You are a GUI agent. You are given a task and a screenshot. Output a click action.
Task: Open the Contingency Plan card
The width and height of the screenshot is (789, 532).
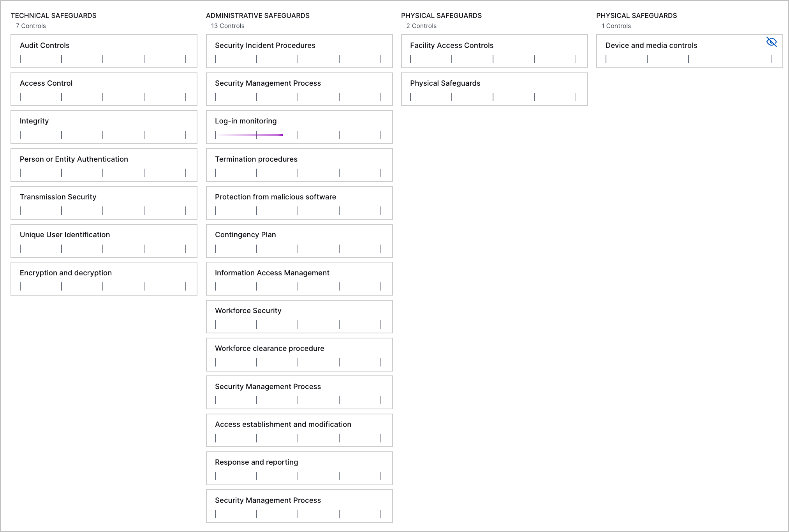pyautogui.click(x=299, y=241)
